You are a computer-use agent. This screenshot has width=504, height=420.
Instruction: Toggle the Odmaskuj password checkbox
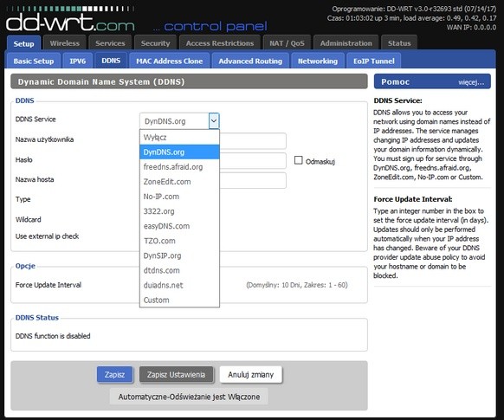(298, 160)
